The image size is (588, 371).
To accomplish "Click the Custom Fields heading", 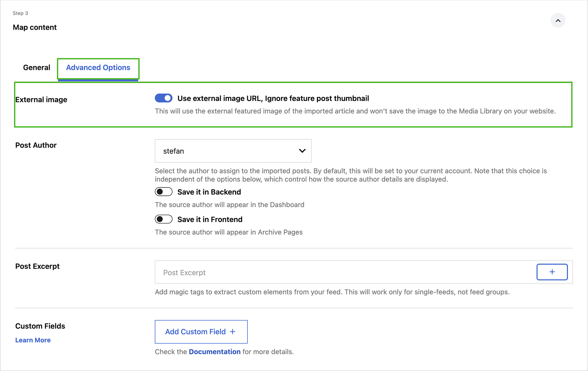I will [x=40, y=326].
